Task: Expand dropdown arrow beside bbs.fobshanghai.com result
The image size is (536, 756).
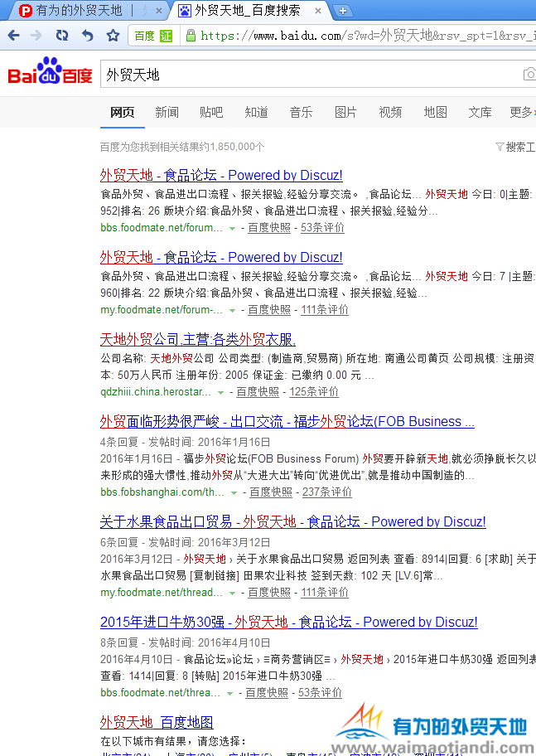Action: [234, 492]
